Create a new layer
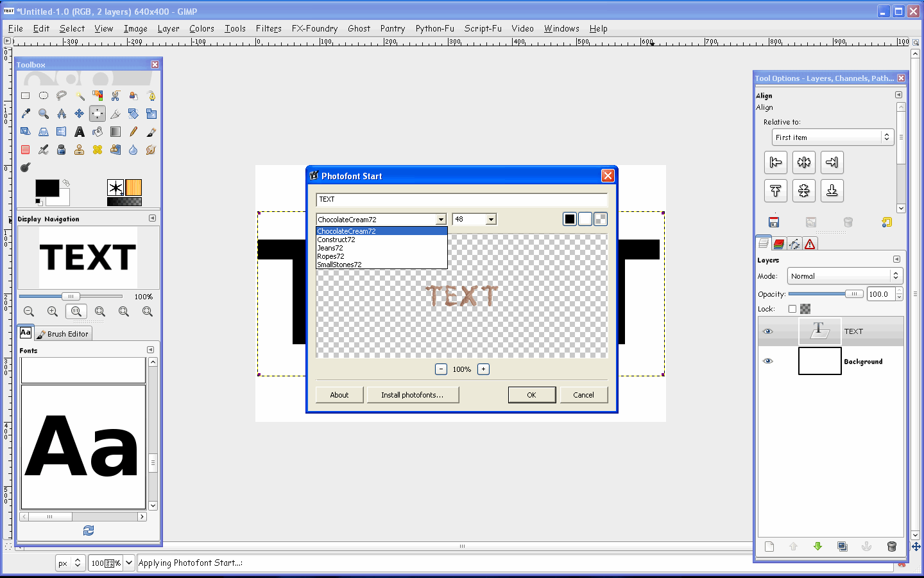The height and width of the screenshot is (578, 924). pos(769,547)
